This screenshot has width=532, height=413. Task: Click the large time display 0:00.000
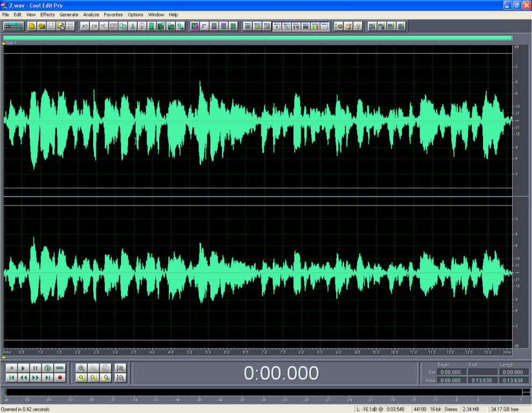(281, 373)
